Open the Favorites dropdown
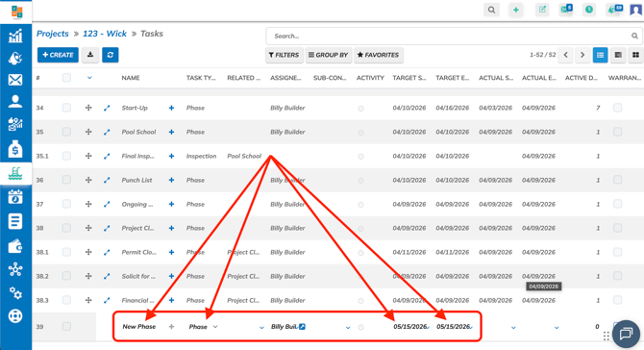This screenshot has width=644, height=350. click(379, 55)
